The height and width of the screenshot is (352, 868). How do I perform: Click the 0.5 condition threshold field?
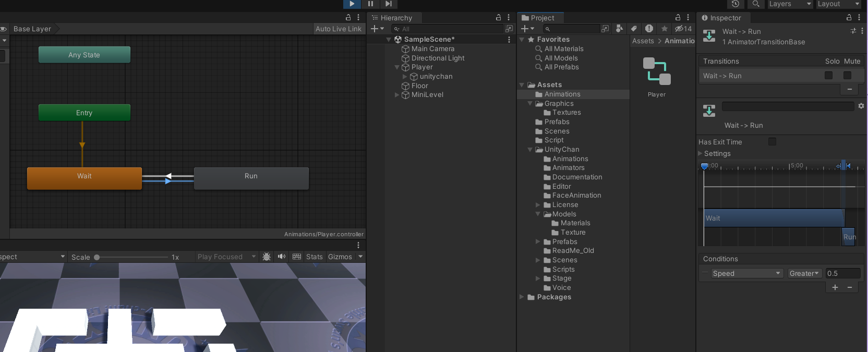(843, 273)
